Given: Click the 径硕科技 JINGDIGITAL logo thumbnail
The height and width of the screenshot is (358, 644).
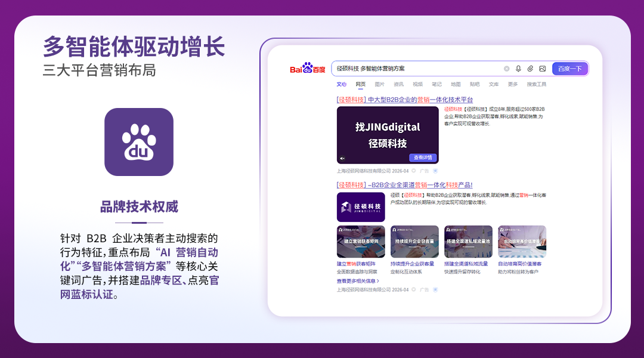Looking at the screenshot, I should coord(361,207).
